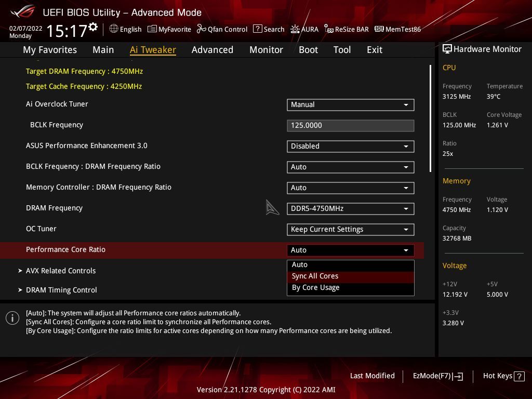Go to the Exit tab
This screenshot has height=399, width=532.
pos(375,50)
